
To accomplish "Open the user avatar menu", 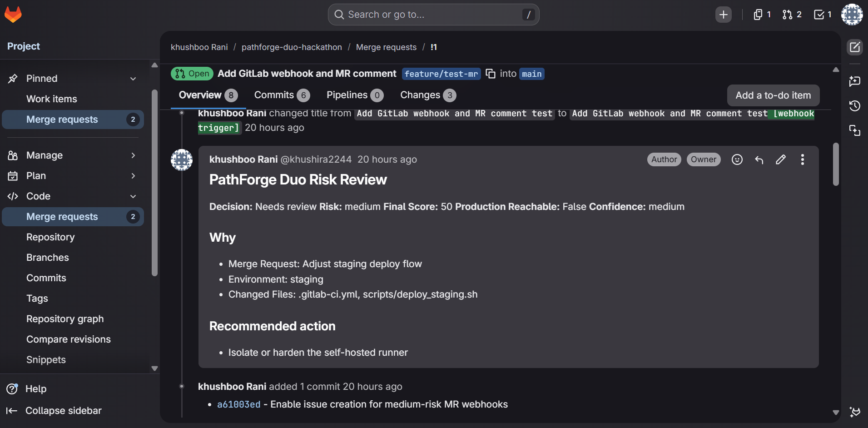I will 852,15.
